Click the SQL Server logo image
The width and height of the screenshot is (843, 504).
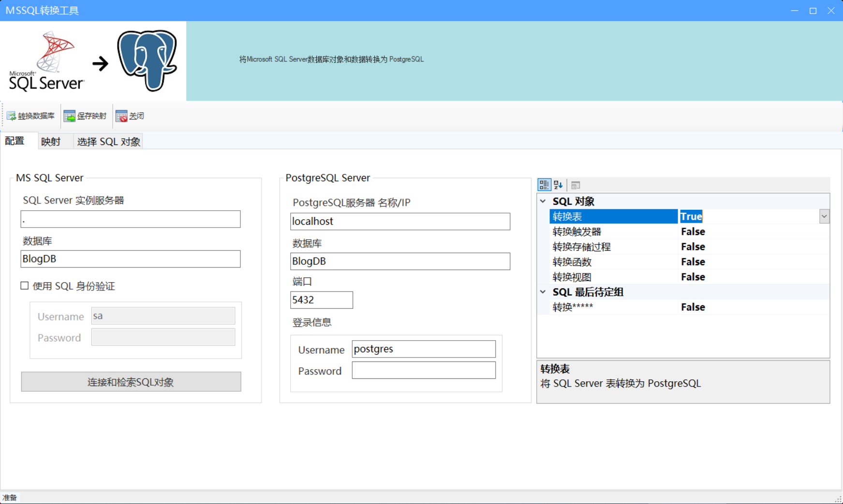[46, 61]
